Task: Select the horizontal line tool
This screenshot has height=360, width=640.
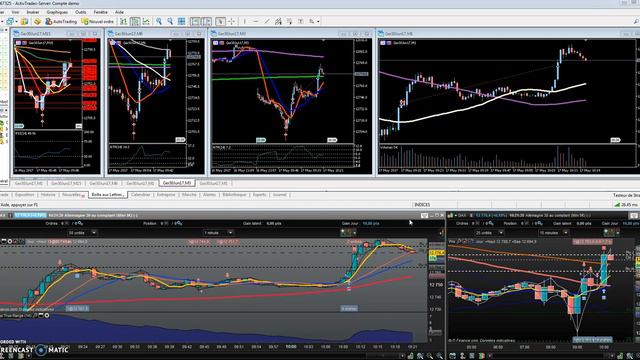Action: (x=256, y=21)
